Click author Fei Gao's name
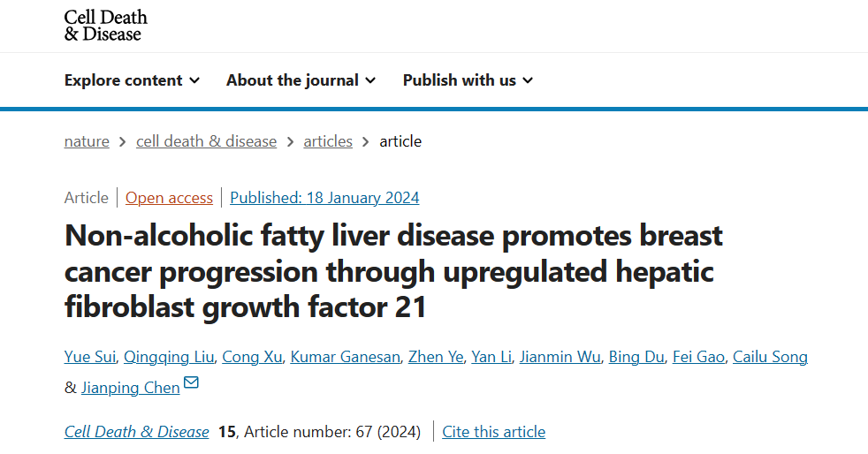 (698, 357)
